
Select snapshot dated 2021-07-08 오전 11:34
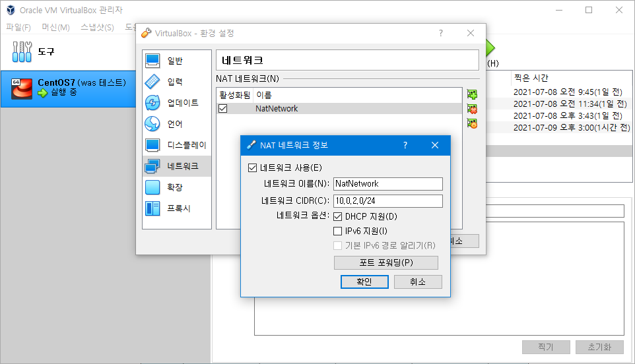pos(570,104)
